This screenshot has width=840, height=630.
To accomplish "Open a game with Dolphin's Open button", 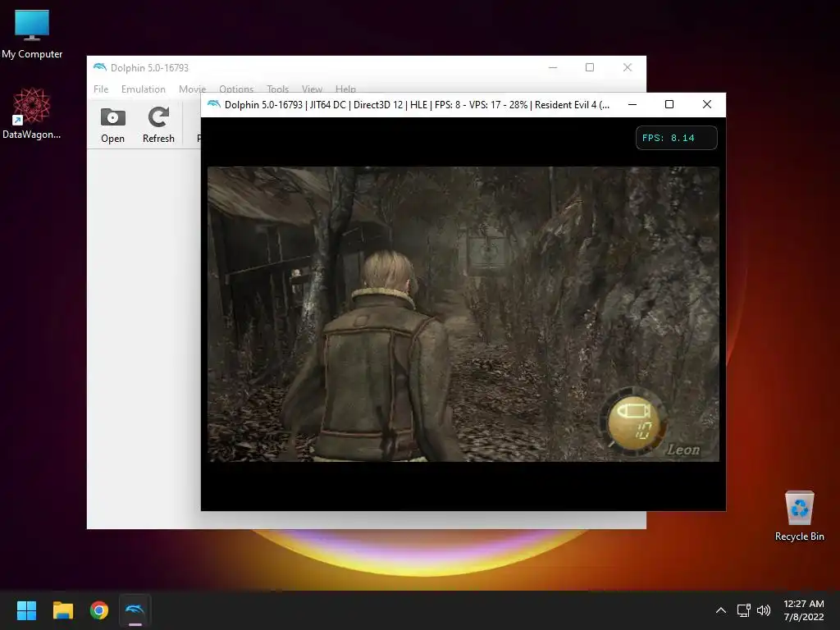I will [x=112, y=126].
